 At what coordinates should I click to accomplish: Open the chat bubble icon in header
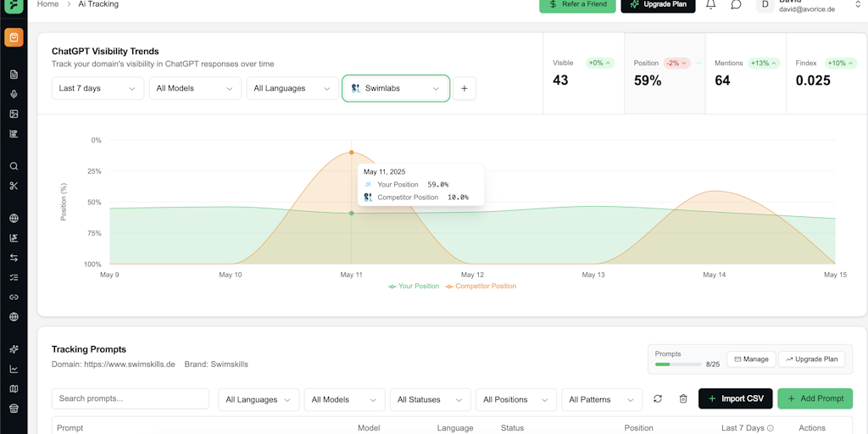736,4
